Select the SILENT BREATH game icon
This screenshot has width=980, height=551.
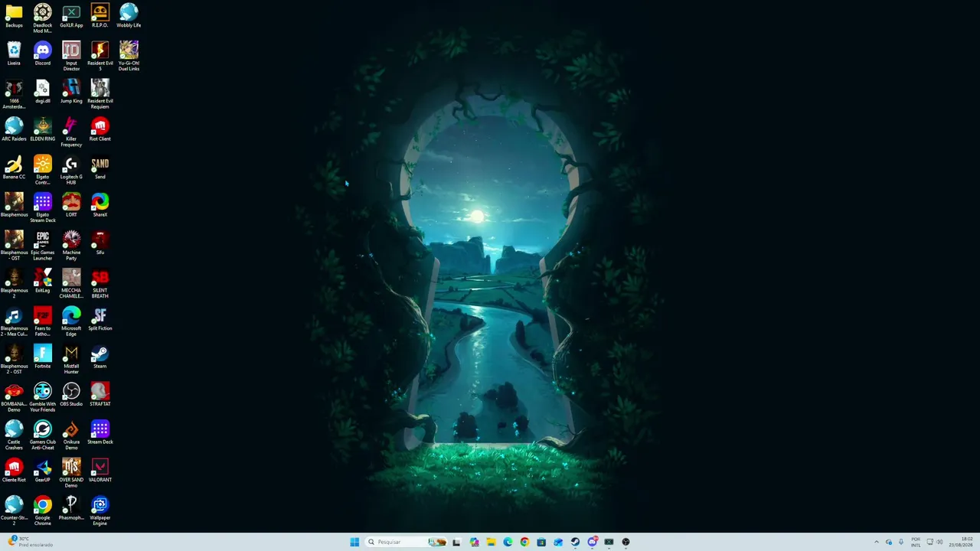[x=100, y=284]
